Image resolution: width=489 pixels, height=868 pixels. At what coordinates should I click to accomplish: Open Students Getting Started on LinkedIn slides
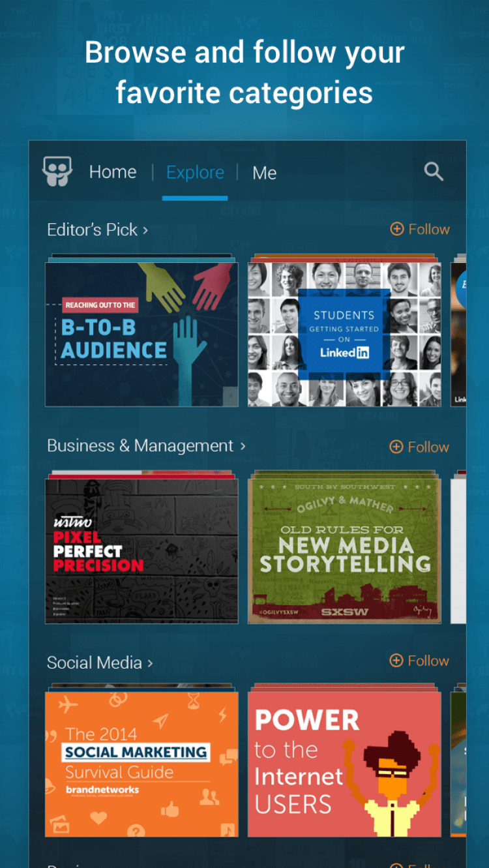pyautogui.click(x=344, y=334)
